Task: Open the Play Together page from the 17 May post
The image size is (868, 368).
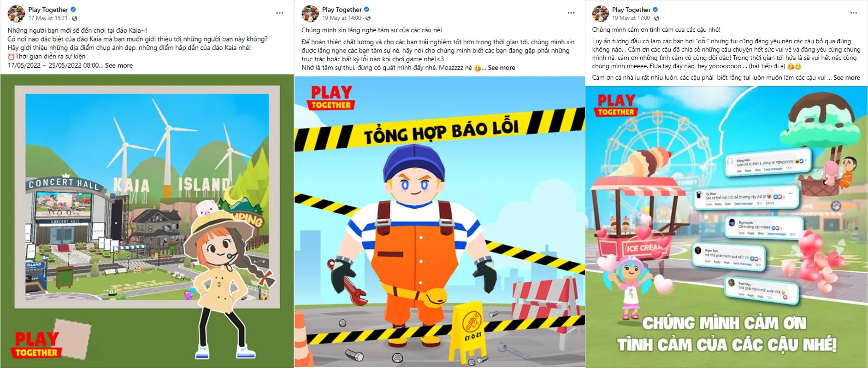Action: click(x=48, y=10)
